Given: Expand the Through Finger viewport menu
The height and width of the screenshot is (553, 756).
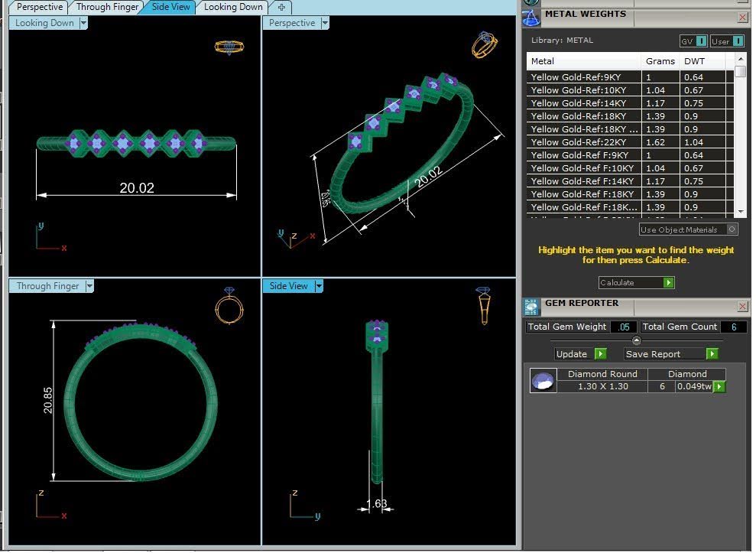Looking at the screenshot, I should [x=89, y=286].
